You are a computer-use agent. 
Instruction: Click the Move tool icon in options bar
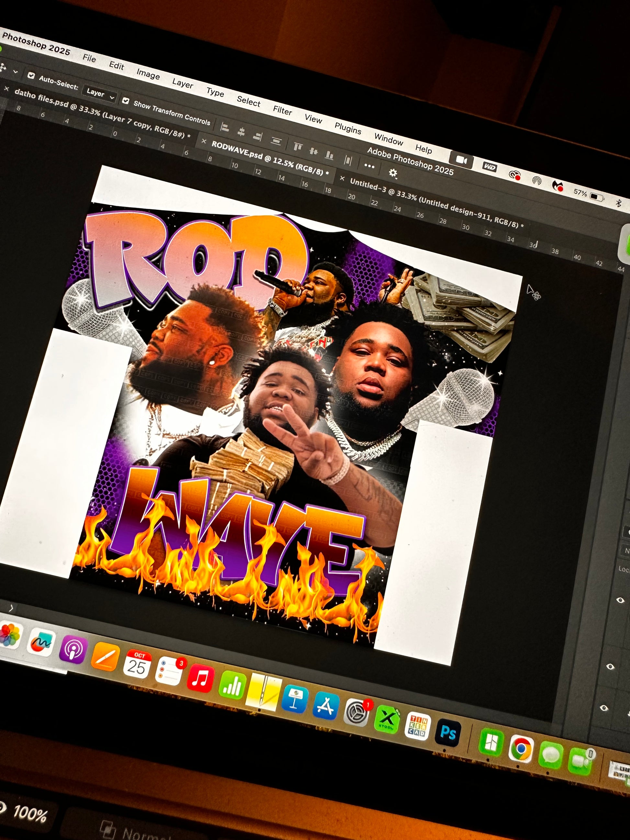pos(3,68)
